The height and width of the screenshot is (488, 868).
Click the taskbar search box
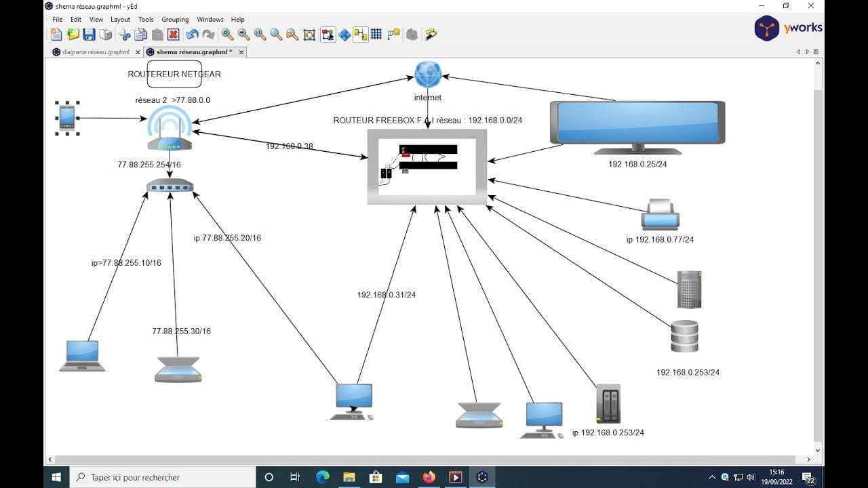[x=163, y=477]
